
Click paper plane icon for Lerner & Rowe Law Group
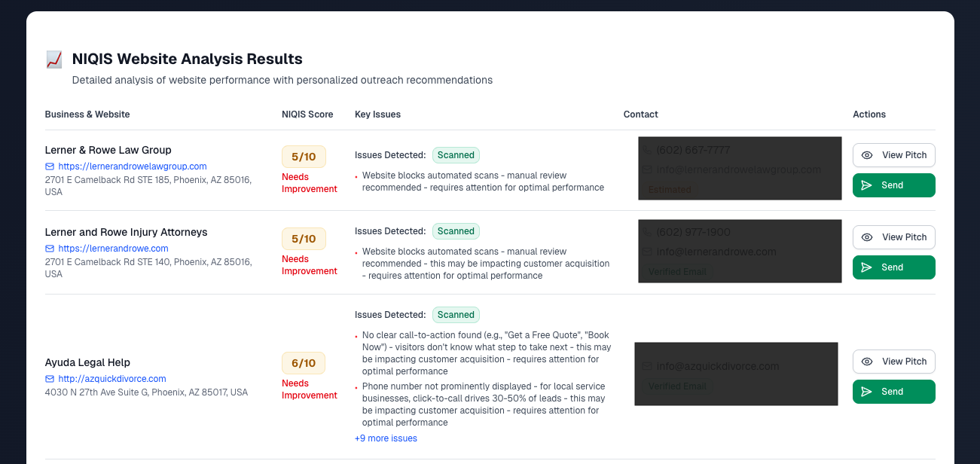click(x=866, y=185)
